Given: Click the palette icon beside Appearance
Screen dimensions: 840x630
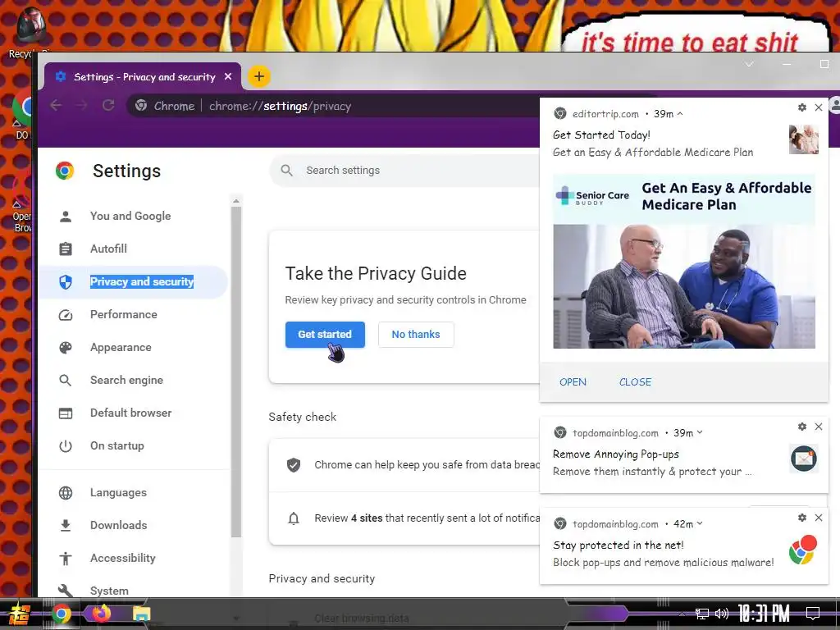Looking at the screenshot, I should click(x=66, y=348).
